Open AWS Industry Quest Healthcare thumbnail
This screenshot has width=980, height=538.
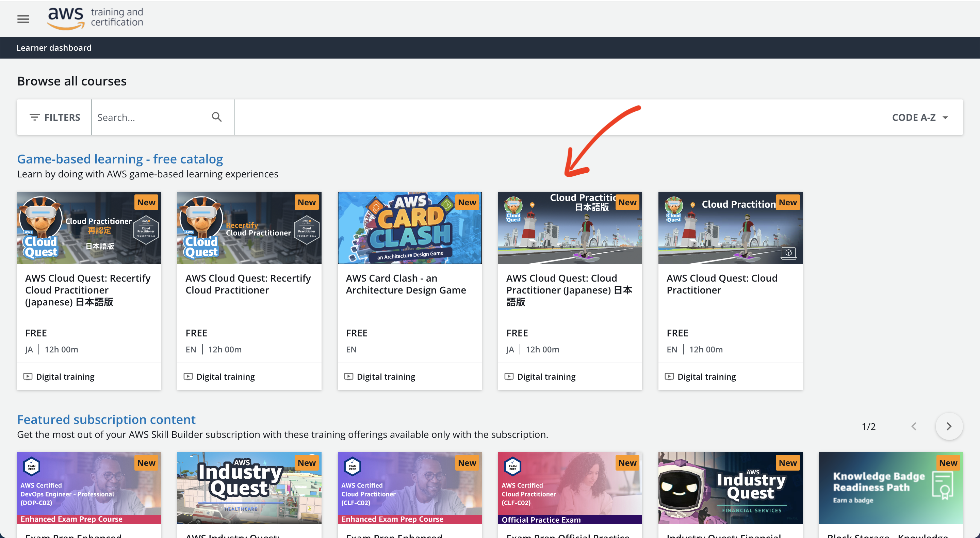(x=249, y=488)
